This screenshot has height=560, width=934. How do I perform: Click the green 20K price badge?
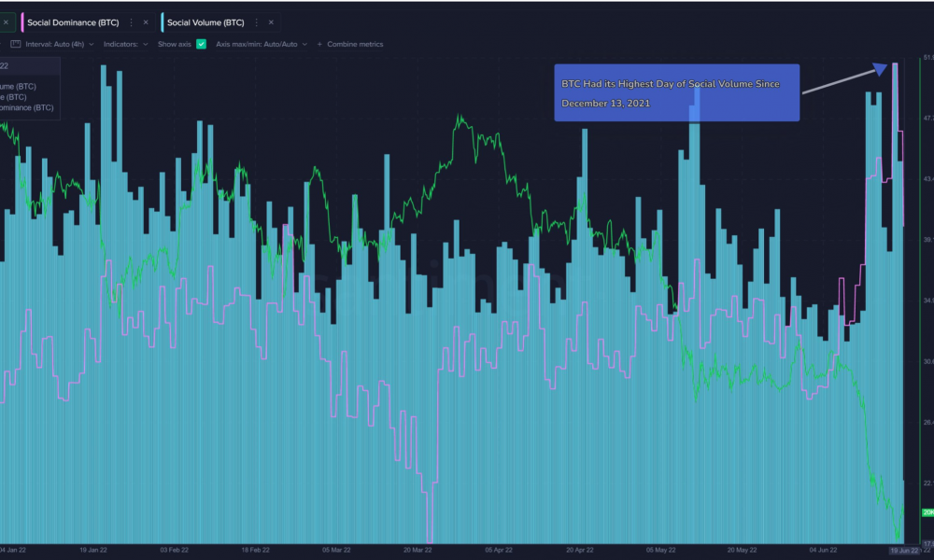coord(927,512)
